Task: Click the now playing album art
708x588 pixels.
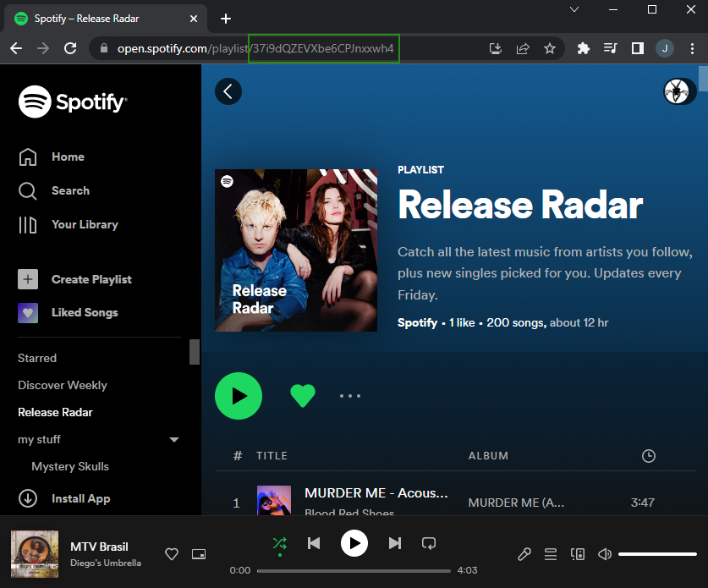Action: pyautogui.click(x=35, y=554)
